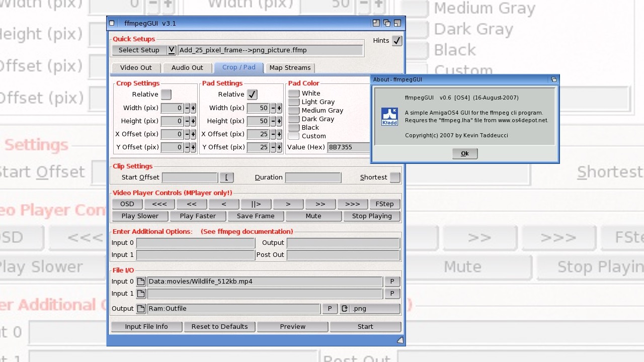The image size is (644, 362).
Task: Click the Ktadd logo in About window
Action: [x=389, y=117]
